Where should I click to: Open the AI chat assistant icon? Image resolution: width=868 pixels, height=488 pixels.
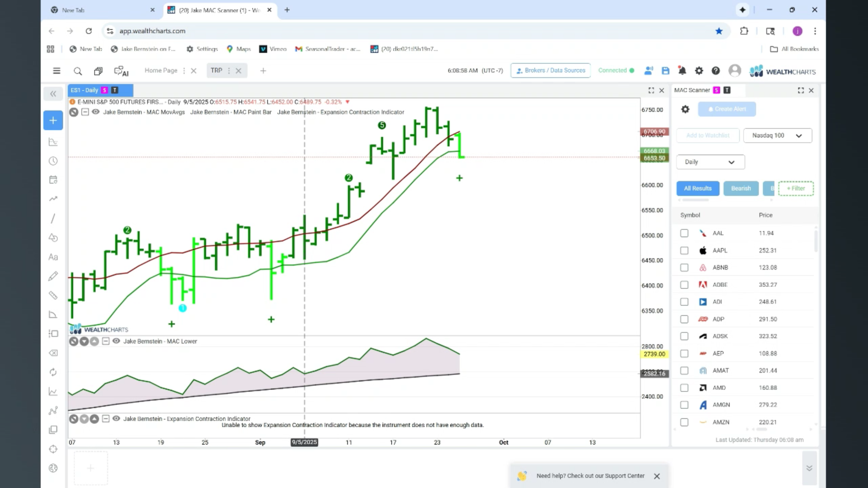[121, 71]
